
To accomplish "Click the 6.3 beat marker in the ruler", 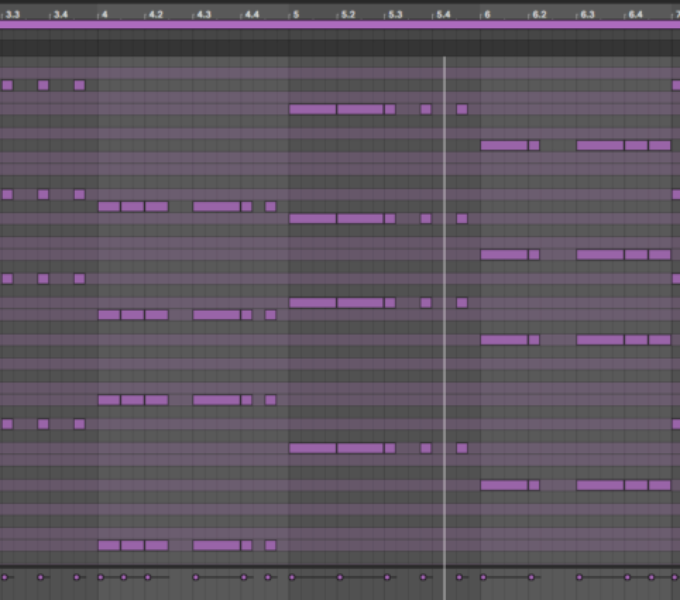I will pos(587,15).
